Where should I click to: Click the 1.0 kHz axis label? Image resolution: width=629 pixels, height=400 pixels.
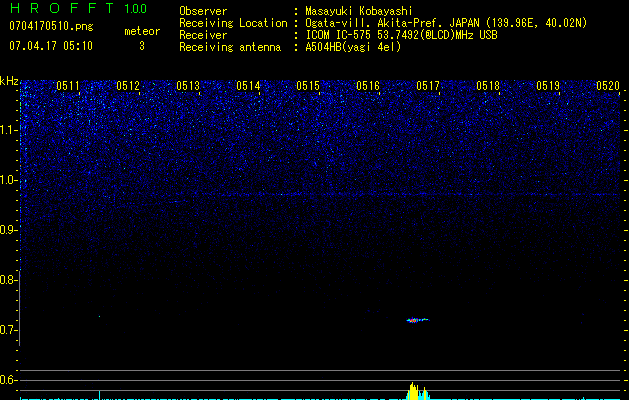click(x=8, y=180)
